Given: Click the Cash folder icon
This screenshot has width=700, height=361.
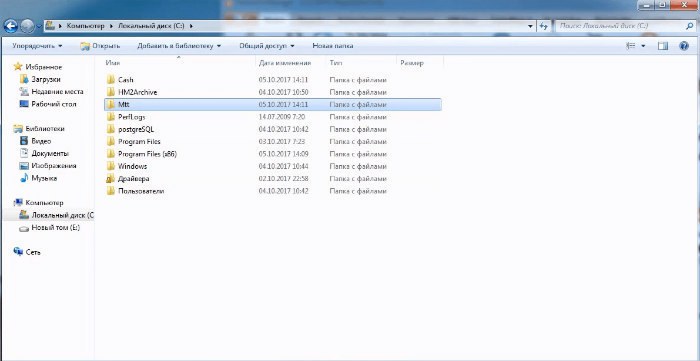Looking at the screenshot, I should 111,80.
